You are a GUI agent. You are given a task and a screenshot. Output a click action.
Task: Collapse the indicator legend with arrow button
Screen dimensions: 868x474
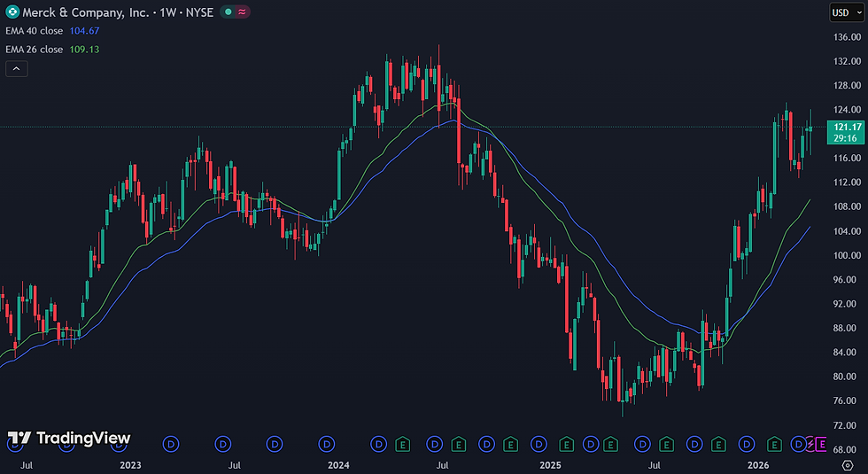(x=17, y=69)
